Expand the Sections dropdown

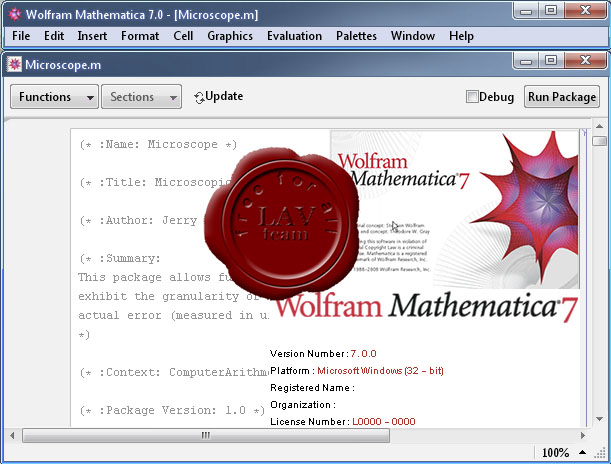pyautogui.click(x=141, y=97)
